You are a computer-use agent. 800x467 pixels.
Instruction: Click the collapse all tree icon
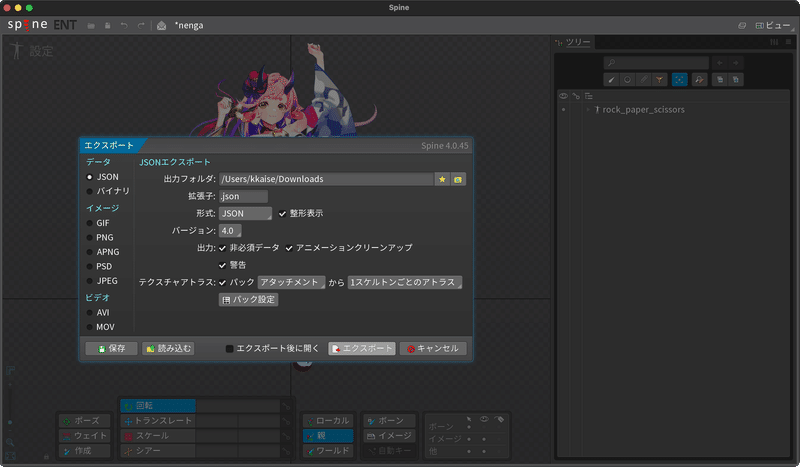point(719,80)
